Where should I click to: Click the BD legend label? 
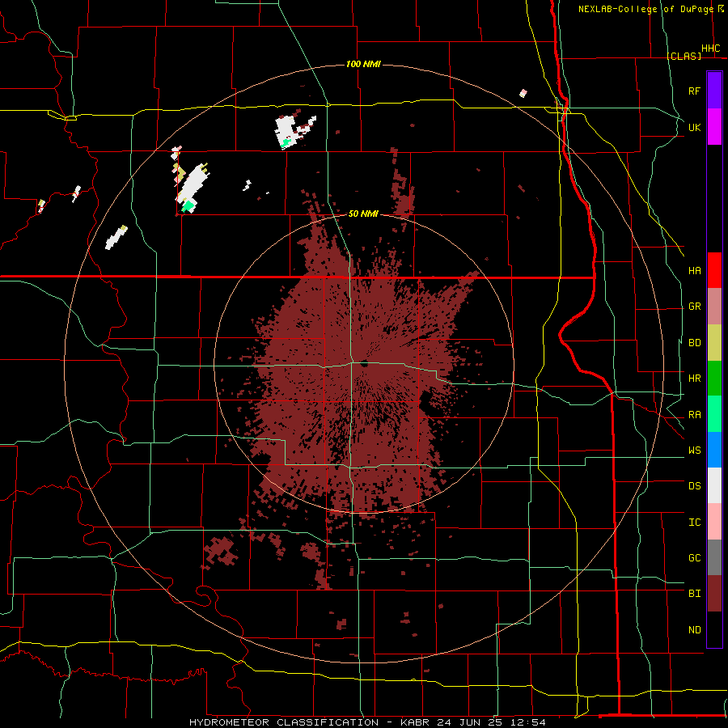694,343
